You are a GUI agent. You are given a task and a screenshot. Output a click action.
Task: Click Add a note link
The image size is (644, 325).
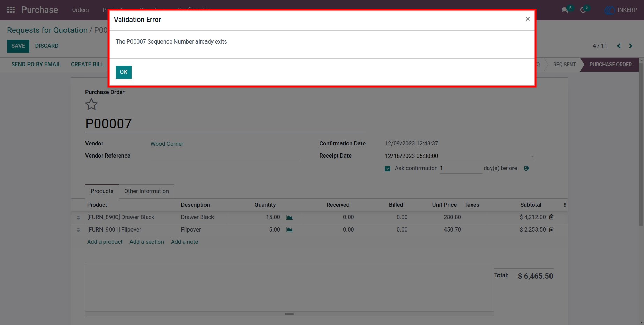click(185, 242)
